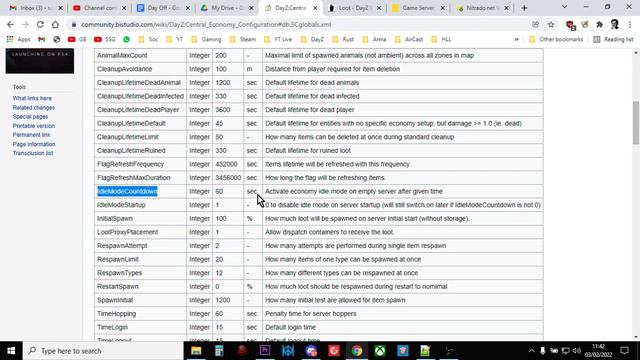Open the Reading list button

(613, 40)
